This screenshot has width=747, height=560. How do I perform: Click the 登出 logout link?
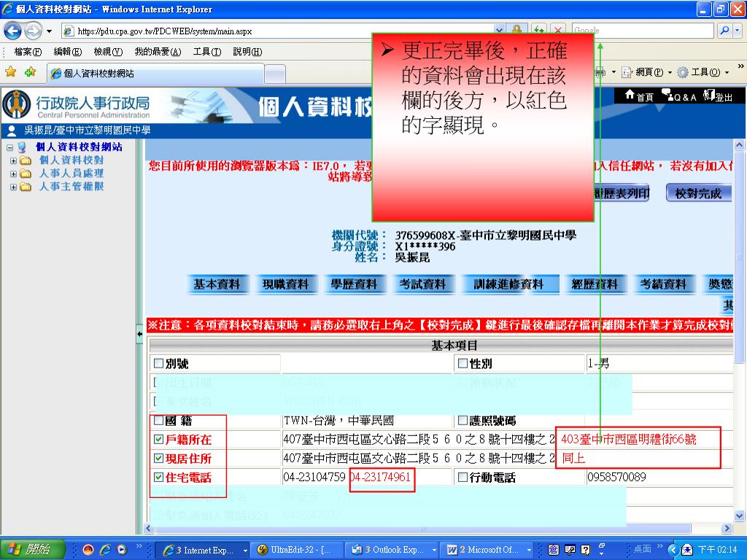pyautogui.click(x=718, y=96)
